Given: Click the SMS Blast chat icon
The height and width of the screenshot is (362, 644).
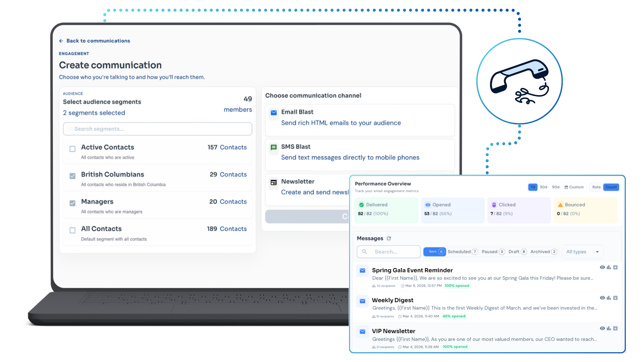Looking at the screenshot, I should (274, 147).
